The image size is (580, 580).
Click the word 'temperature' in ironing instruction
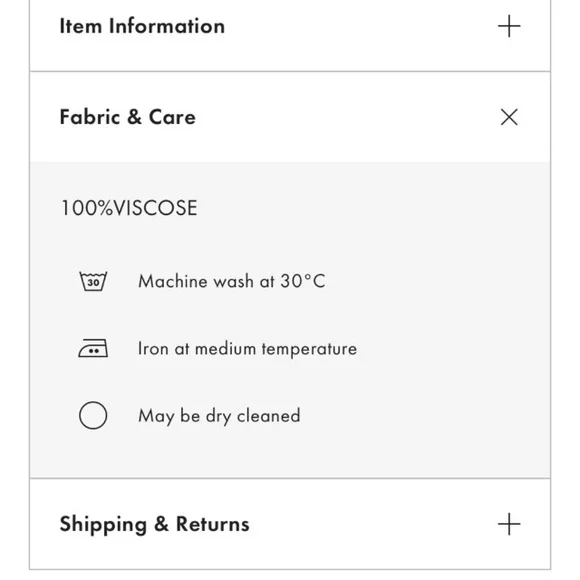309,350
